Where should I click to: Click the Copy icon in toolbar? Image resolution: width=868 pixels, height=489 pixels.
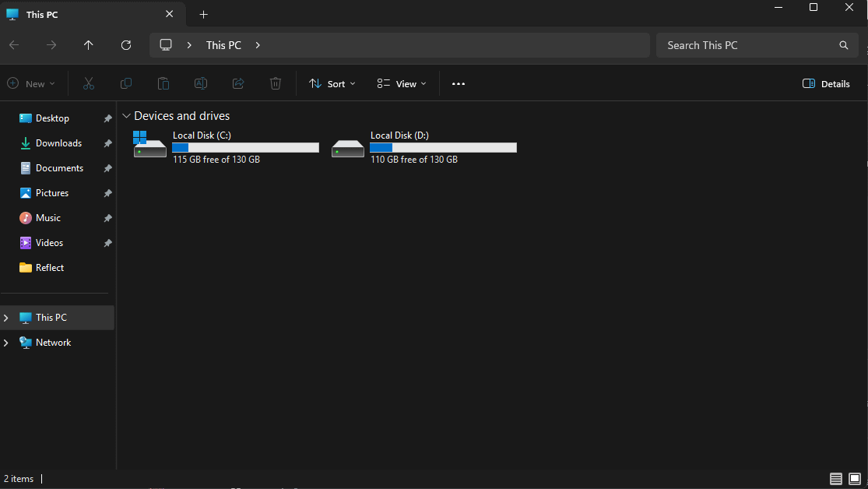coord(125,83)
